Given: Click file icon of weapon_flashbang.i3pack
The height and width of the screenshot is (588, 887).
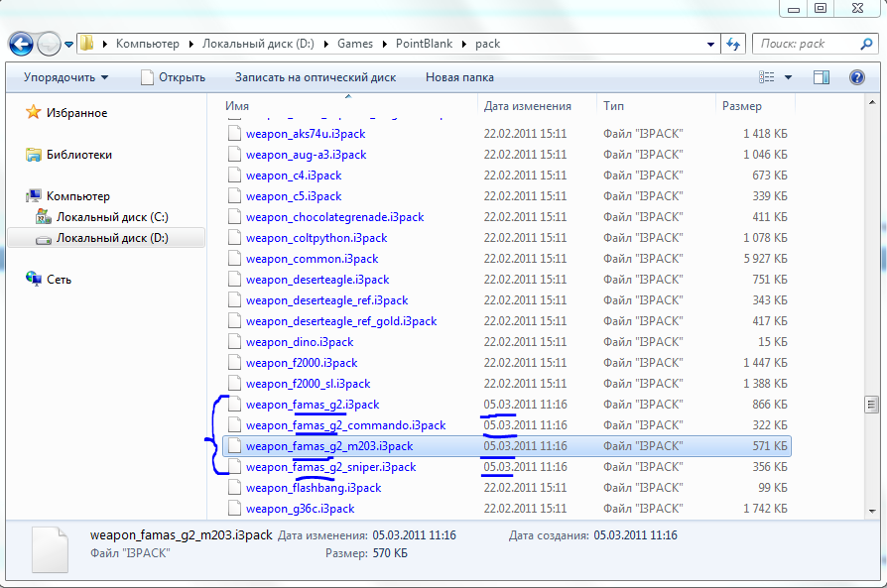Looking at the screenshot, I should (x=234, y=488).
